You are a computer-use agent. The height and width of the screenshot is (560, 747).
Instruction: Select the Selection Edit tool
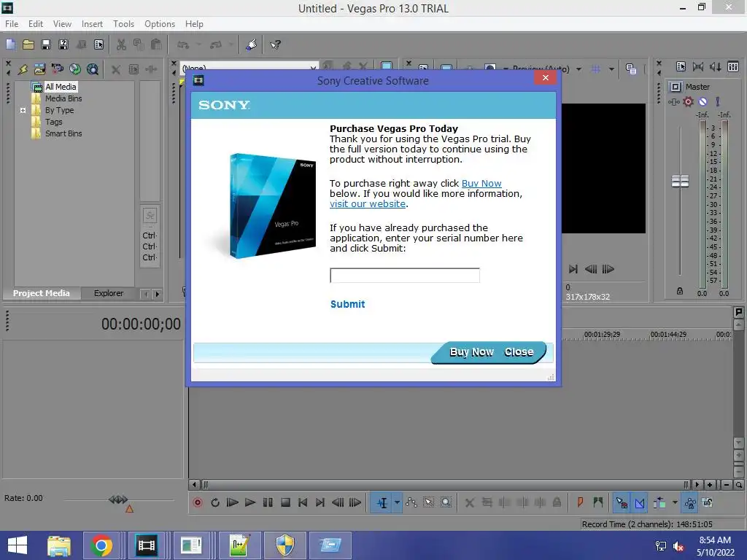point(429,502)
